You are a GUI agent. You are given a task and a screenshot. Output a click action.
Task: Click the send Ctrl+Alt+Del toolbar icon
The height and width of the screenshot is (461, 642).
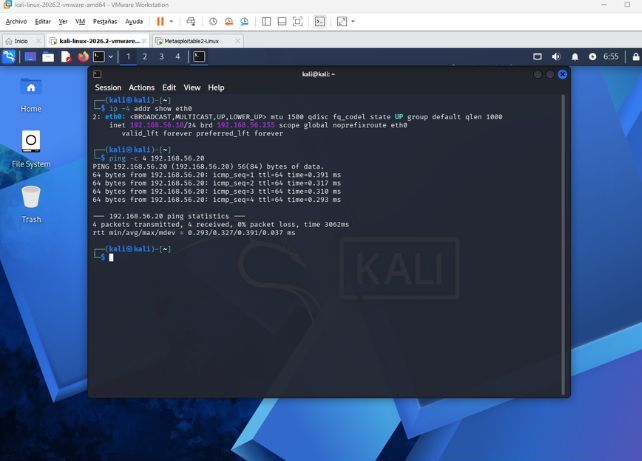pos(191,21)
